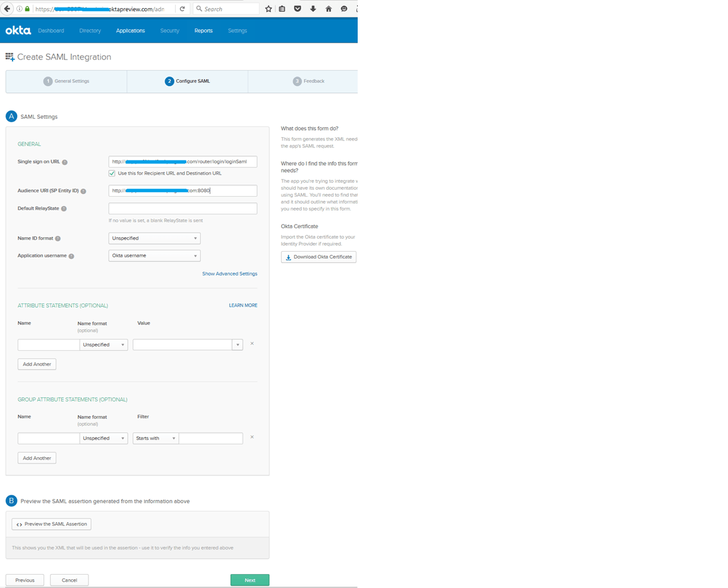This screenshot has height=588, width=728.
Task: Click the Previous button
Action: coord(25,580)
